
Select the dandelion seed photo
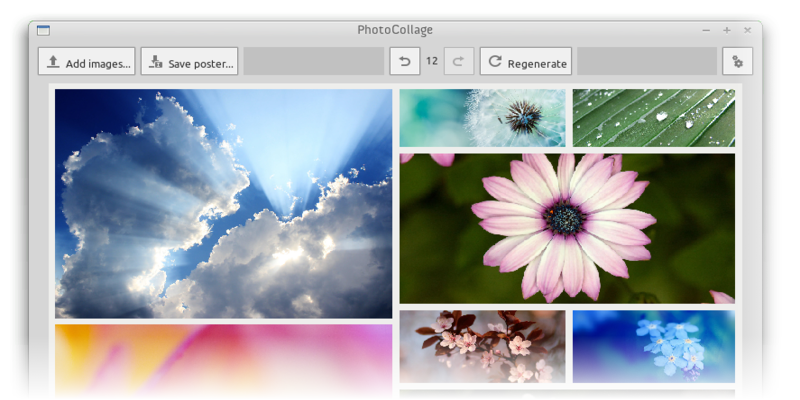tap(482, 118)
